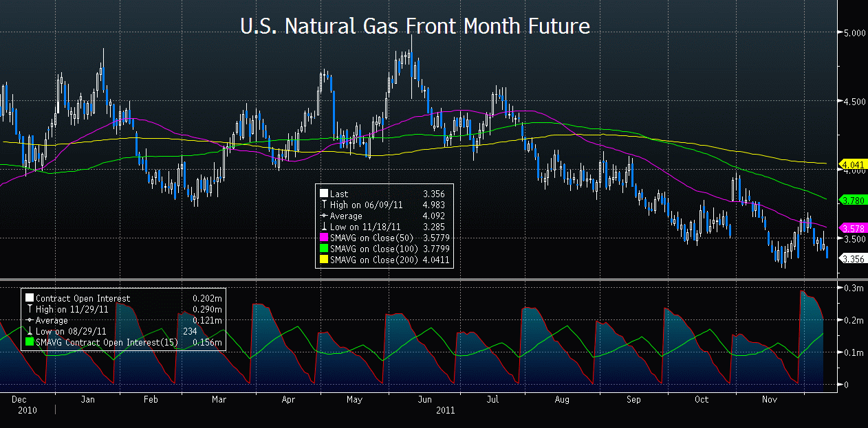The width and height of the screenshot is (868, 428).
Task: Click the green 3.780 price tag on axis
Action: pyautogui.click(x=851, y=200)
